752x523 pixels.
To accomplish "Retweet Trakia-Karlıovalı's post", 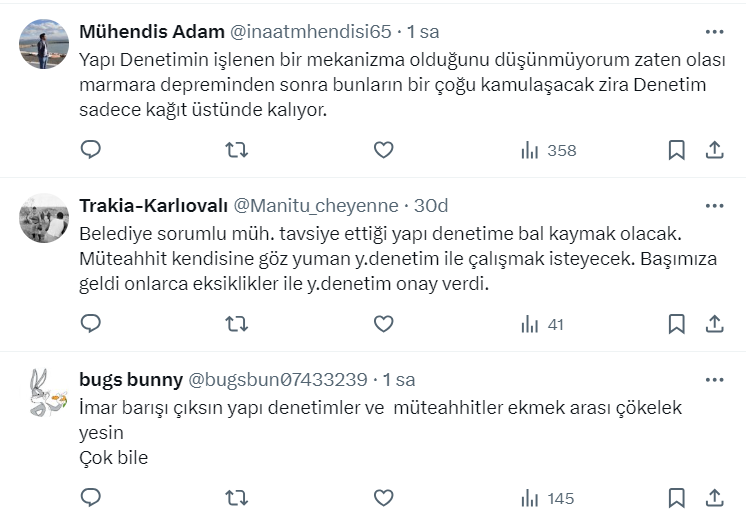I will click(237, 324).
